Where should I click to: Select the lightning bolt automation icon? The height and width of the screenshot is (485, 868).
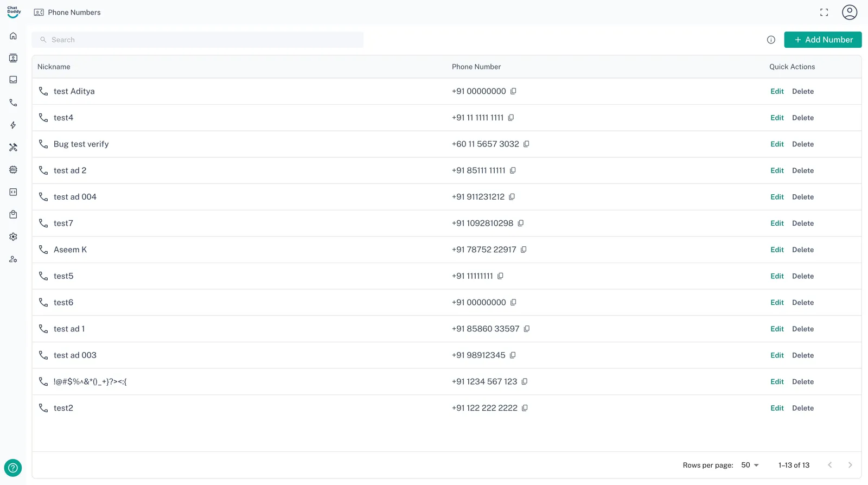pyautogui.click(x=13, y=125)
